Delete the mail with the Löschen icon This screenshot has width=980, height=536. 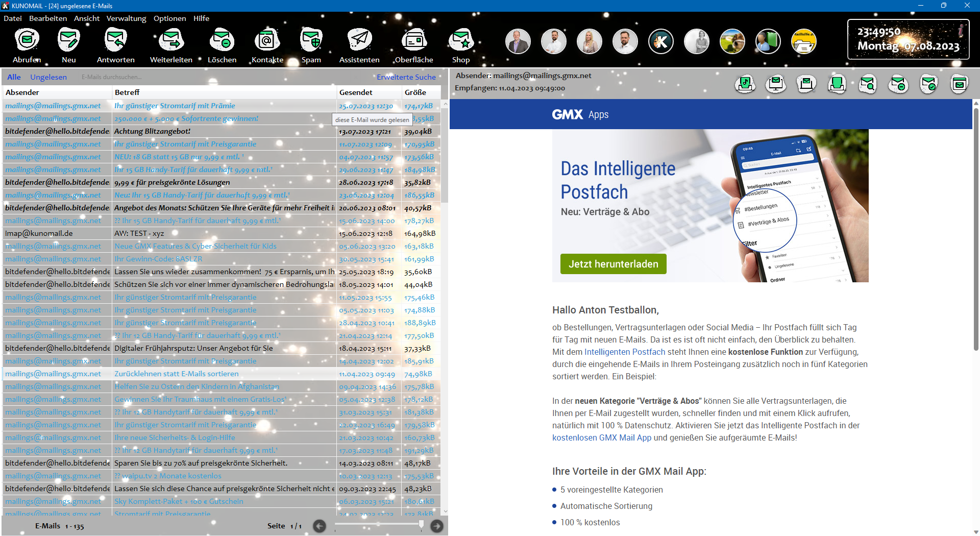[222, 40]
